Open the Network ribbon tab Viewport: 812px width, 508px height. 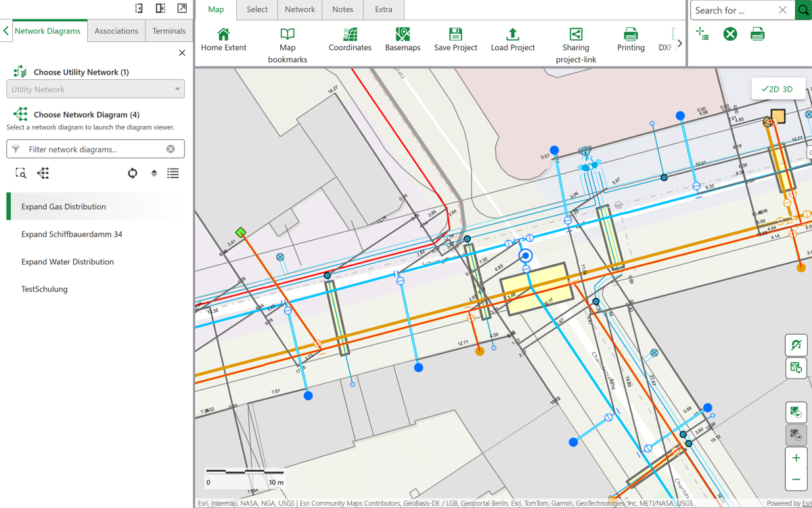pyautogui.click(x=300, y=9)
